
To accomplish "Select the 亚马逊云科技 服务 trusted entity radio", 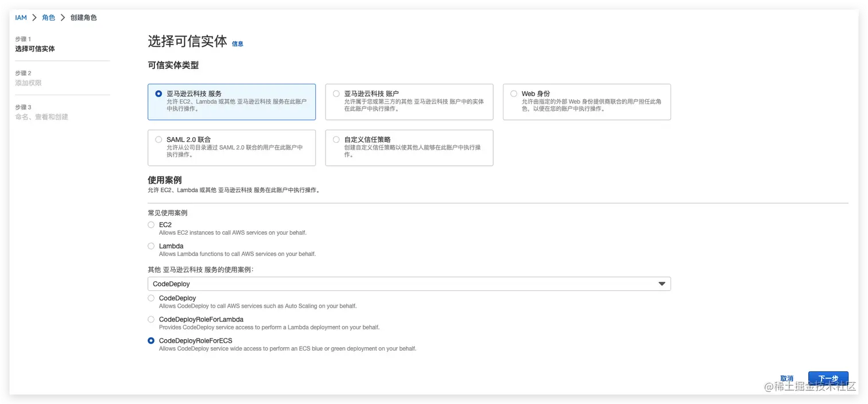I will (158, 94).
